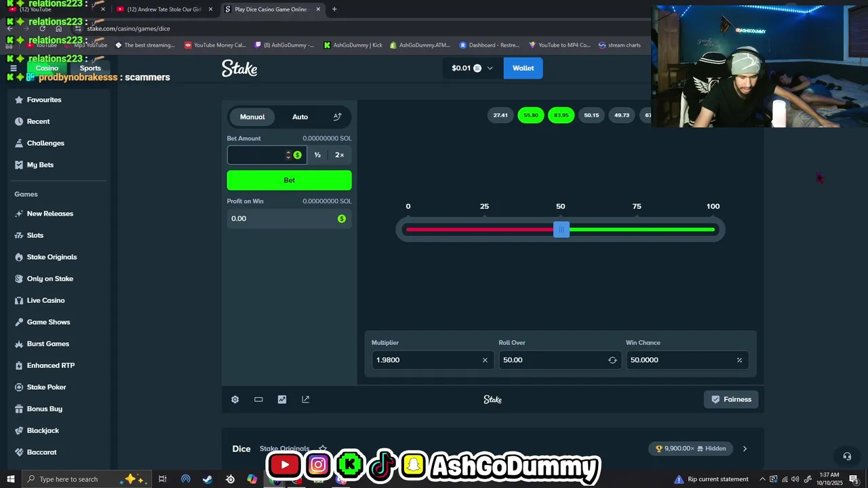The image size is (868, 488).
Task: Click the green portion of dice slider
Action: (x=642, y=230)
